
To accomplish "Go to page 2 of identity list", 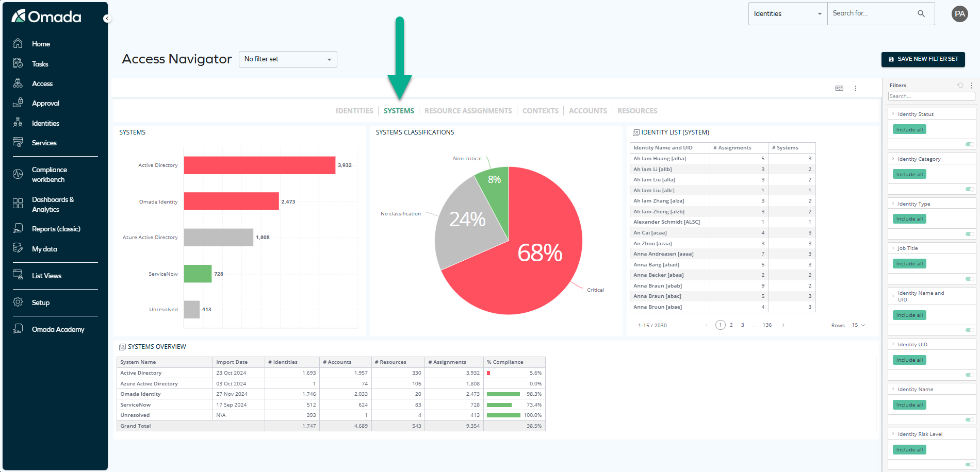I will click(731, 325).
